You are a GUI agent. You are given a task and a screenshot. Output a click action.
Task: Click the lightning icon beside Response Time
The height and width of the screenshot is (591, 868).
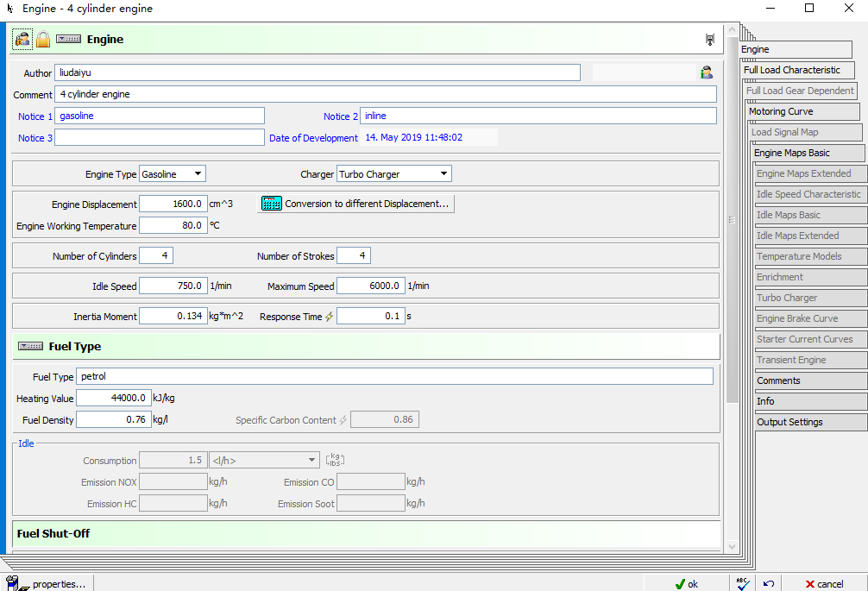pos(329,317)
